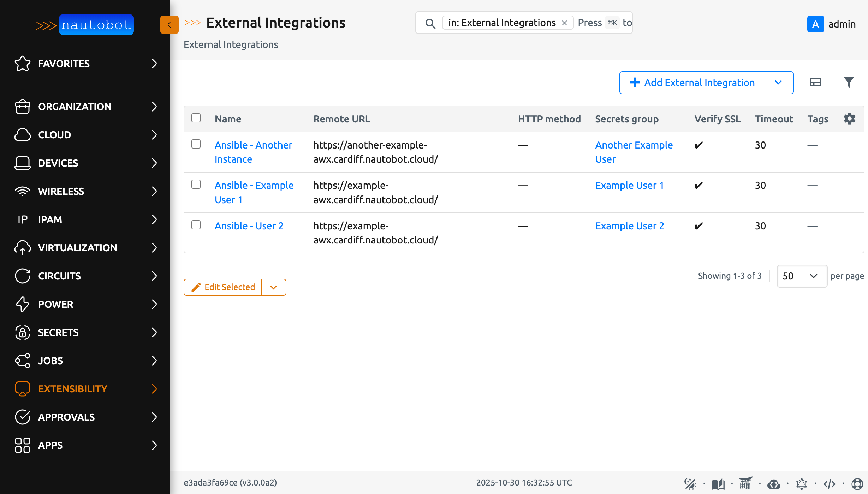
Task: Open the documentation book icon in footer
Action: click(718, 483)
